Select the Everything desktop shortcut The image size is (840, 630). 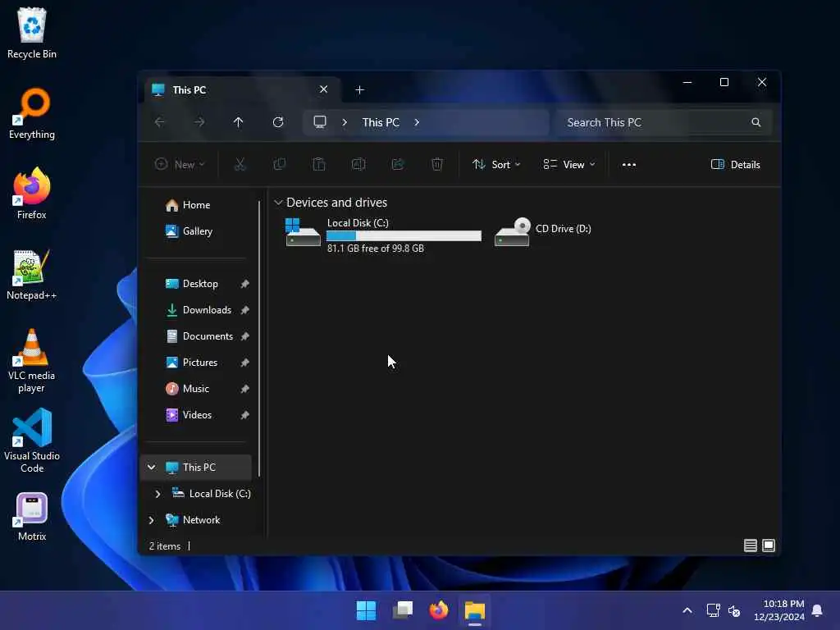(x=32, y=113)
